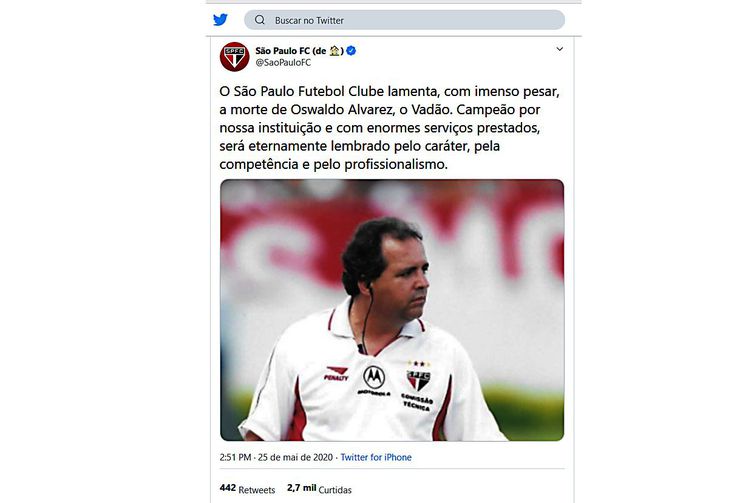Image resolution: width=754 pixels, height=503 pixels.
Task: Click the Motorola logo on the shirt
Action: click(374, 380)
